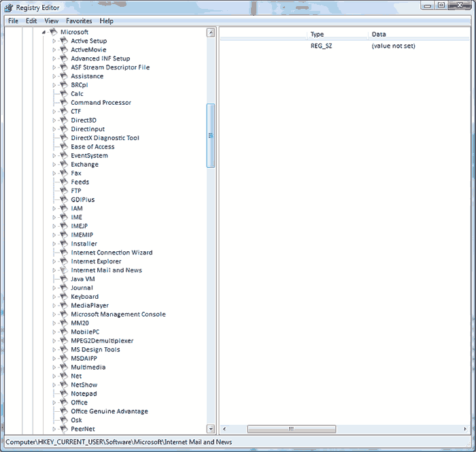Click the Fax folder icon
476x452 pixels.
click(64, 173)
